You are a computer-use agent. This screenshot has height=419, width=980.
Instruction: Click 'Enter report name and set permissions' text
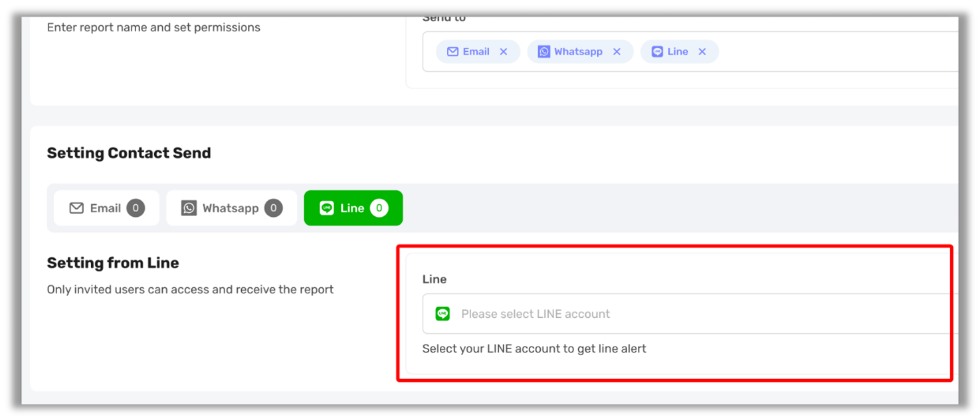coord(153,27)
